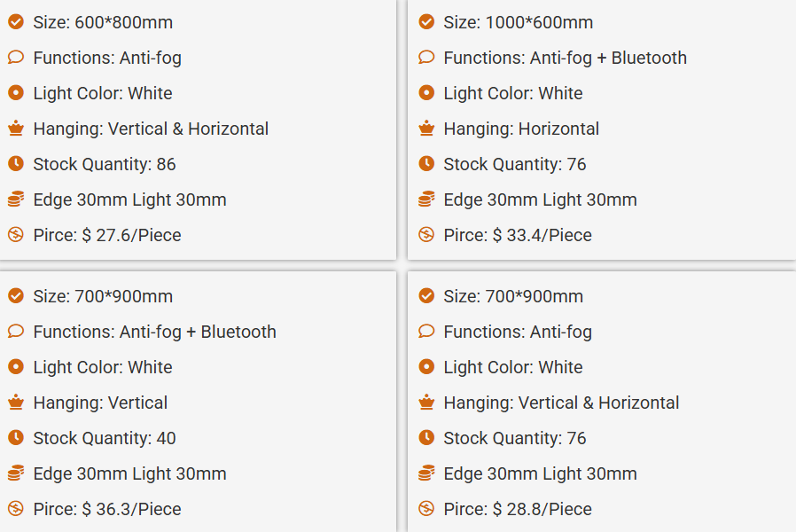Click the "Stock Quantity: 40" text

click(105, 438)
